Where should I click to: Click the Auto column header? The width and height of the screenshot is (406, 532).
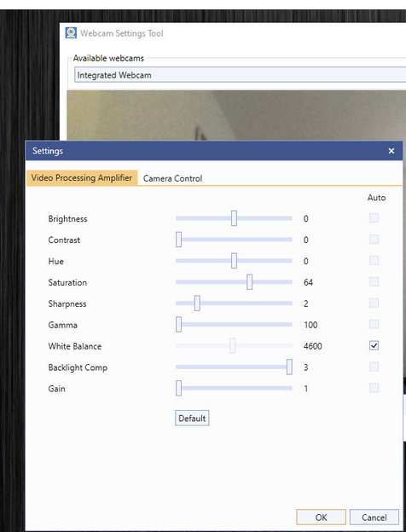pyautogui.click(x=376, y=198)
